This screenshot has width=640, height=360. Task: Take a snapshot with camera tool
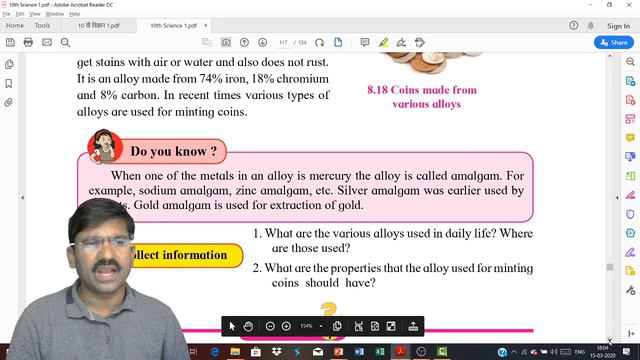(x=226, y=42)
